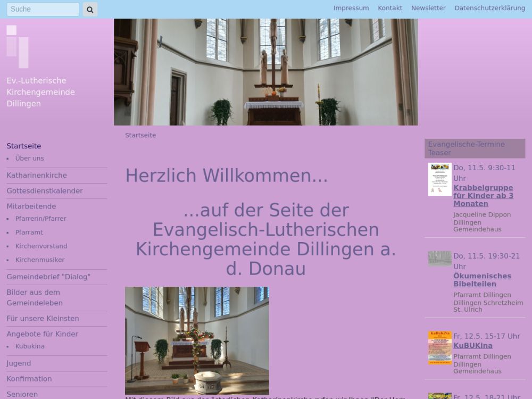
Task: Open Gemeindebrief "Dialog" in sidebar
Action: pos(48,277)
